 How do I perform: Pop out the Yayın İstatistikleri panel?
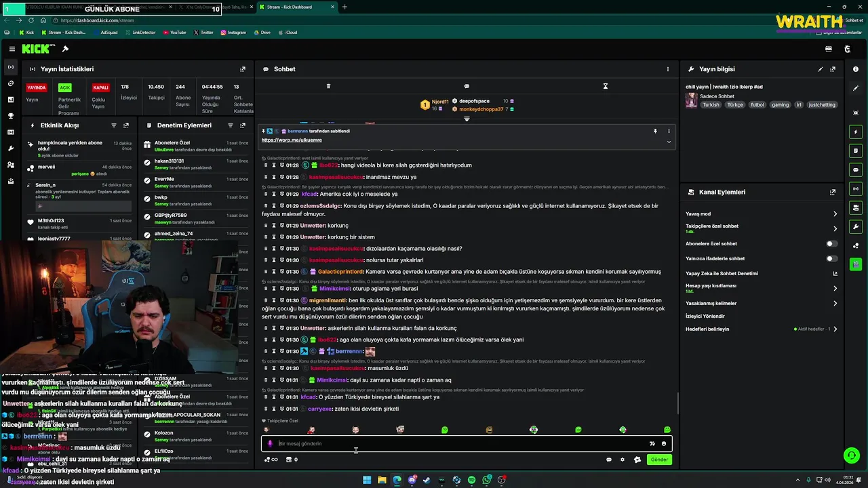[x=243, y=69]
